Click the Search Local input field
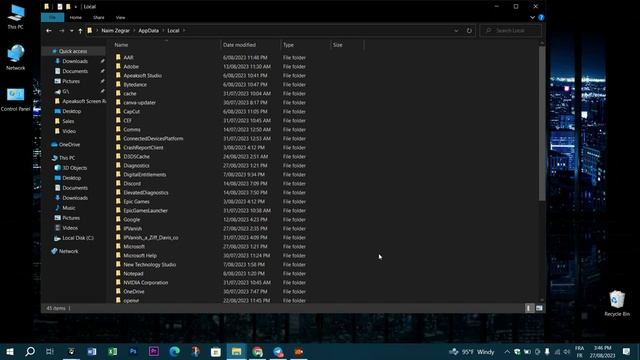Image resolution: width=640 pixels, height=360 pixels. pyautogui.click(x=511, y=31)
